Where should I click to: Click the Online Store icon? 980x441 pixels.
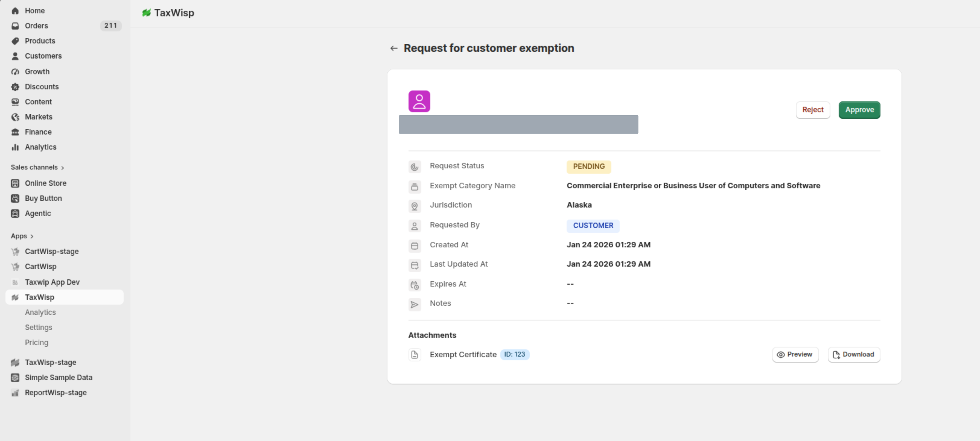(x=15, y=183)
